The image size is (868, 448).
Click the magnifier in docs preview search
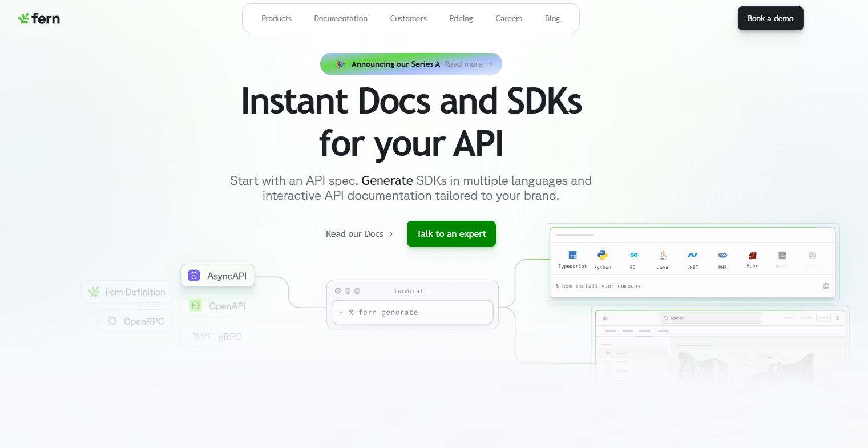tap(666, 318)
